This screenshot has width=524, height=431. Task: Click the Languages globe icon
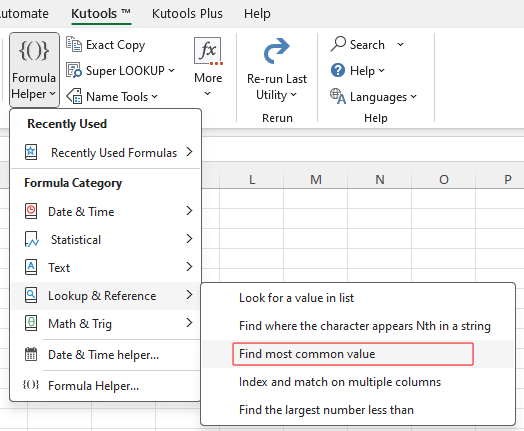click(x=338, y=96)
